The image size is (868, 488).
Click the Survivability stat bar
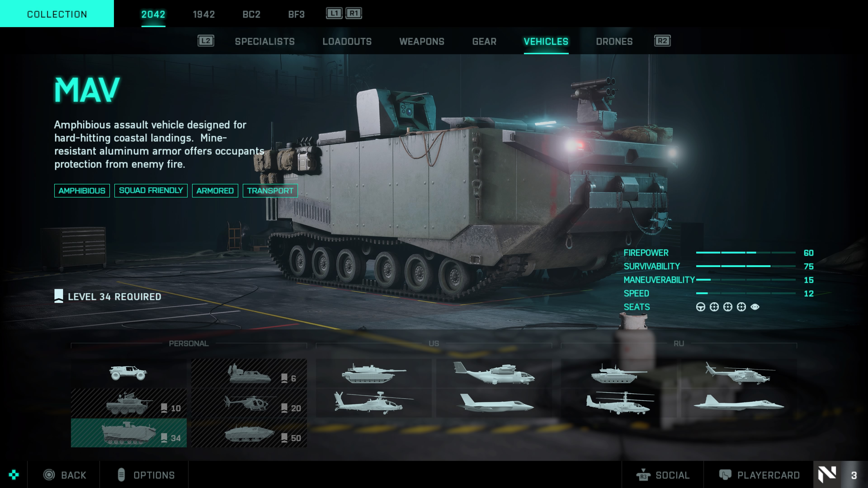746,266
